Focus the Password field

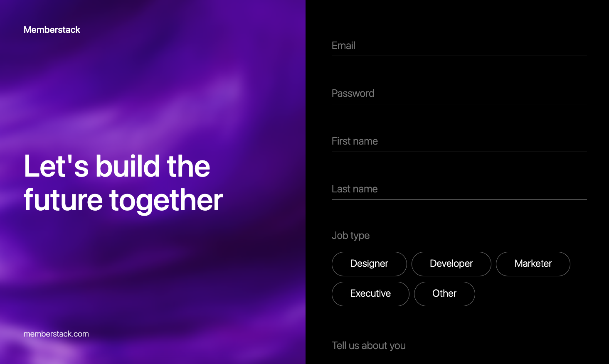tap(457, 93)
